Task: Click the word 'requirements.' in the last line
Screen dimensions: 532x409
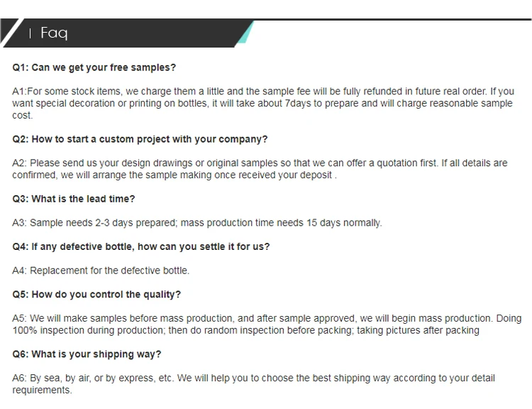Action: click(x=42, y=391)
